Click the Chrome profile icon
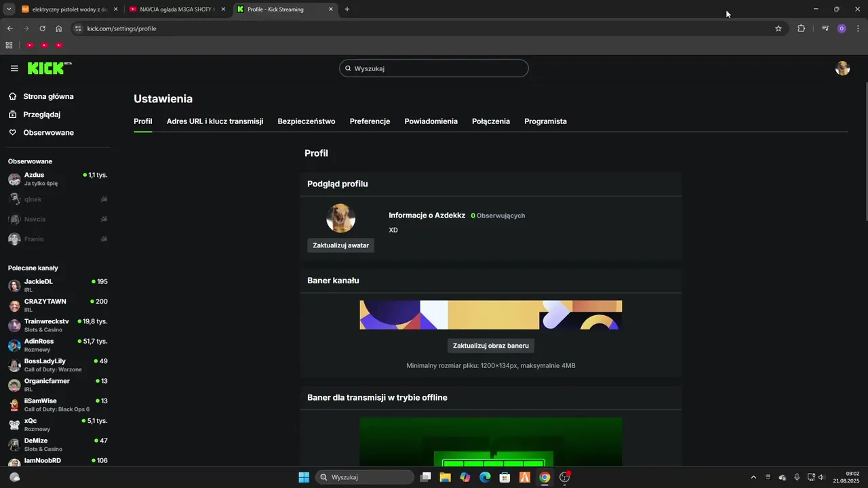The image size is (868, 488). [x=842, y=28]
